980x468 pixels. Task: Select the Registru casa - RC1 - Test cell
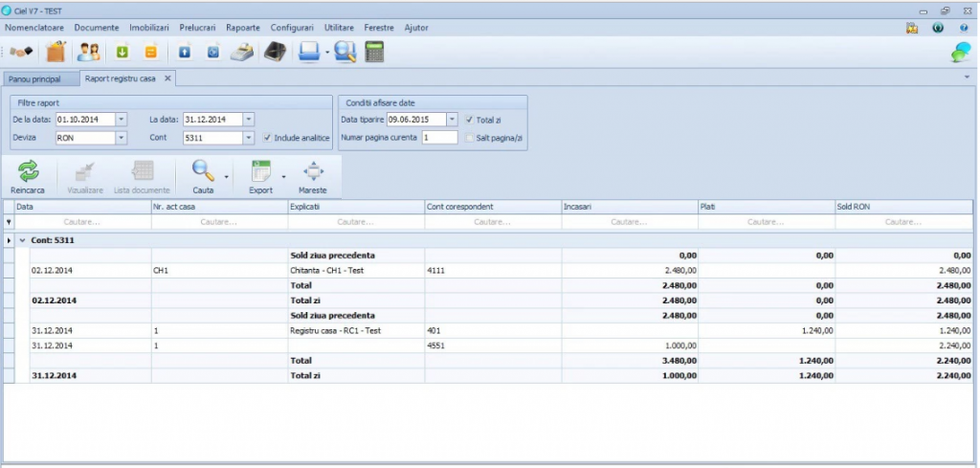[x=356, y=330]
